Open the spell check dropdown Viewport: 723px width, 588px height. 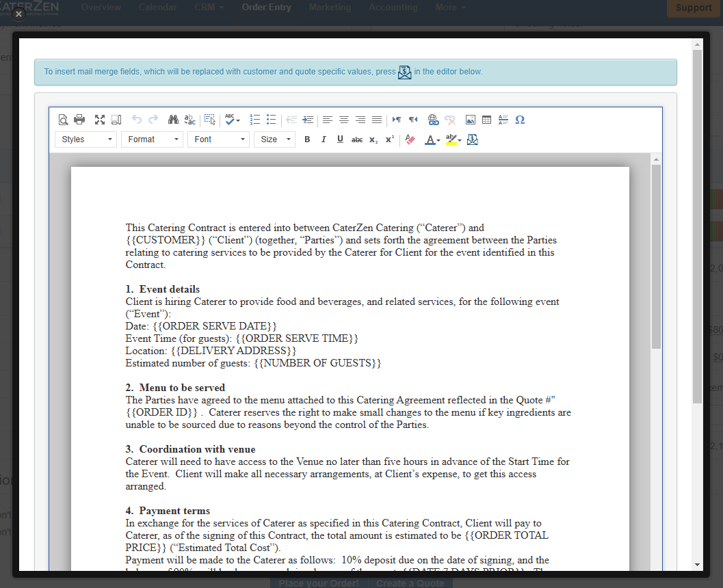(x=233, y=120)
